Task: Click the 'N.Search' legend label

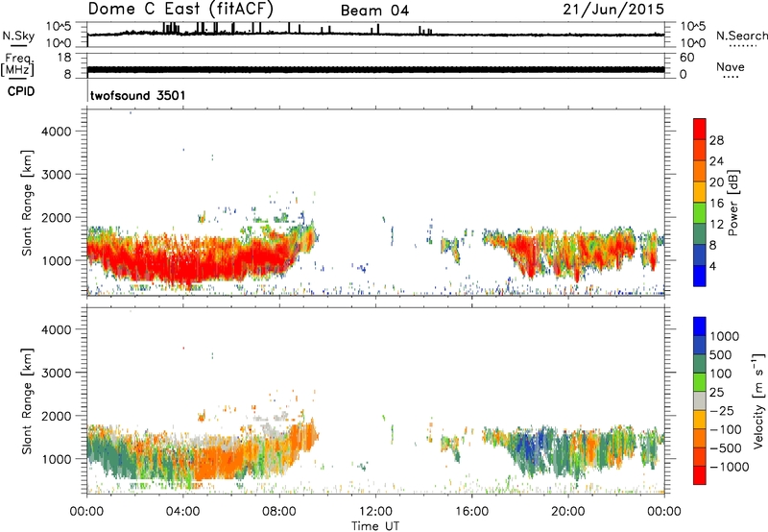Action: pos(741,36)
